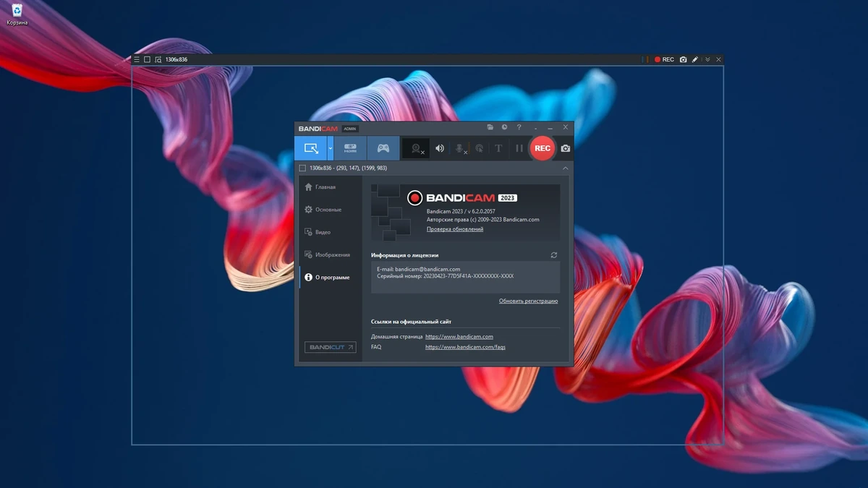Image resolution: width=868 pixels, height=488 pixels.
Task: Open the https://www.bandicam.com/faqs link
Action: 465,347
